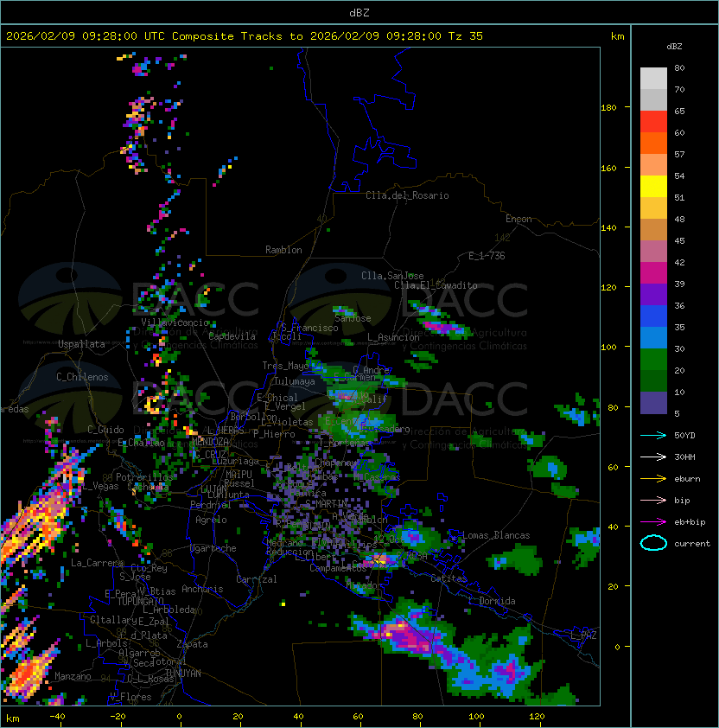Click the E_1-736 map label

tap(487, 256)
